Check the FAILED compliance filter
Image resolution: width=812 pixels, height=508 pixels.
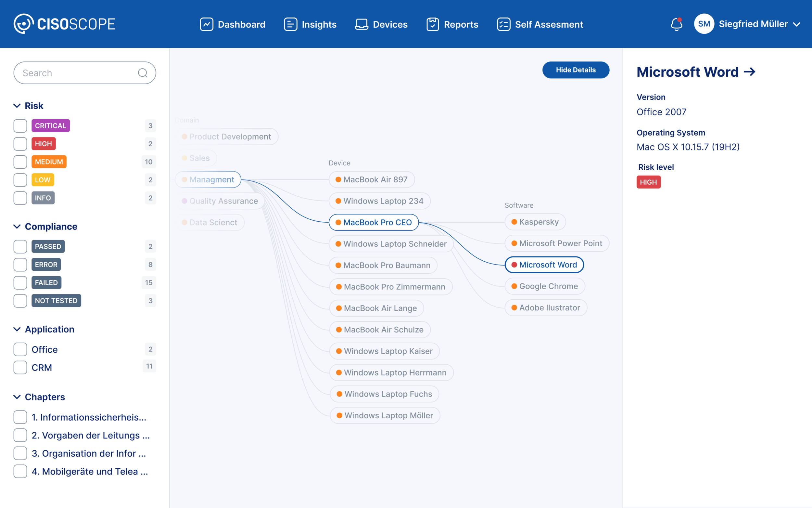tap(20, 282)
